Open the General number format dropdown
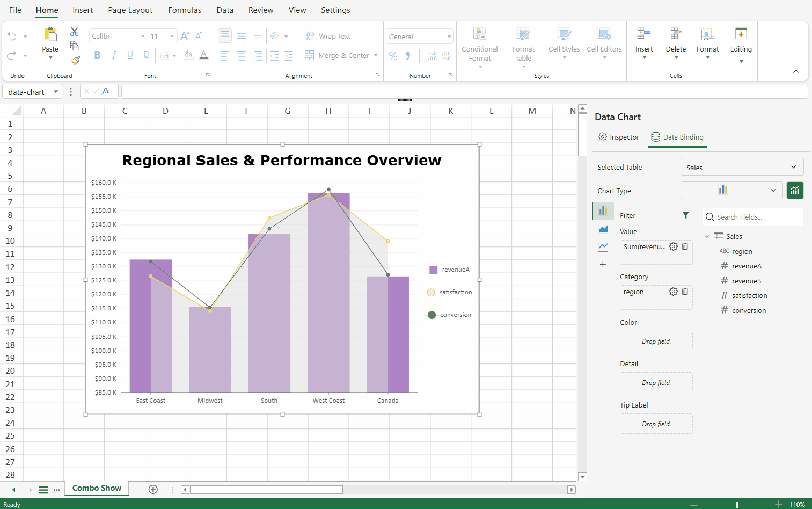 (x=420, y=37)
